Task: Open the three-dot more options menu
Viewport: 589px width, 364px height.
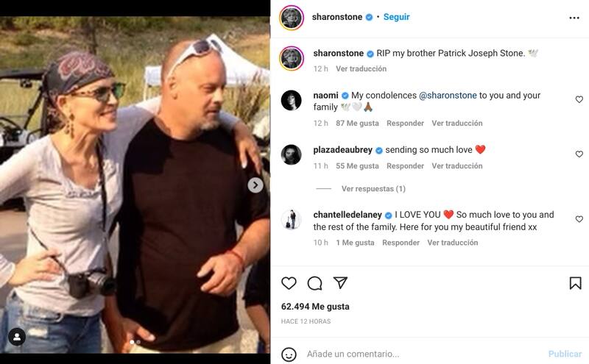Action: click(x=574, y=18)
